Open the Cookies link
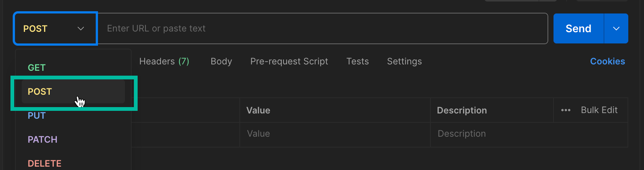This screenshot has height=170, width=644. pyautogui.click(x=607, y=61)
